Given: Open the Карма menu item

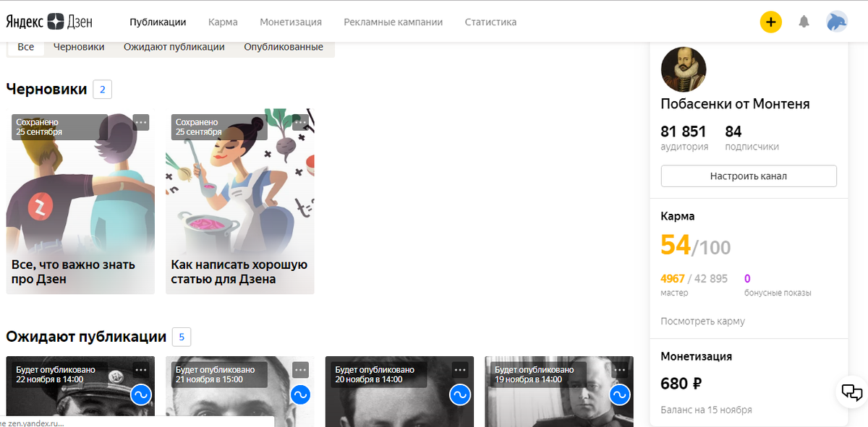Looking at the screenshot, I should click(223, 22).
